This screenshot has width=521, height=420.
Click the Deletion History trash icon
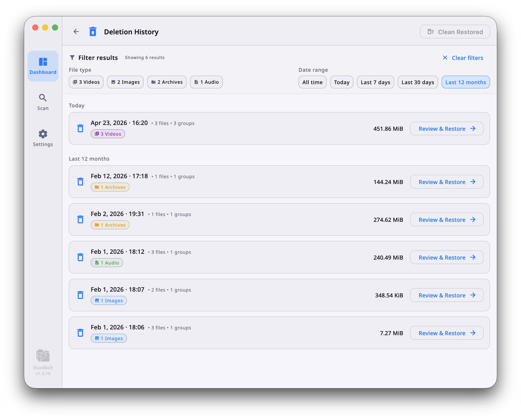point(93,32)
